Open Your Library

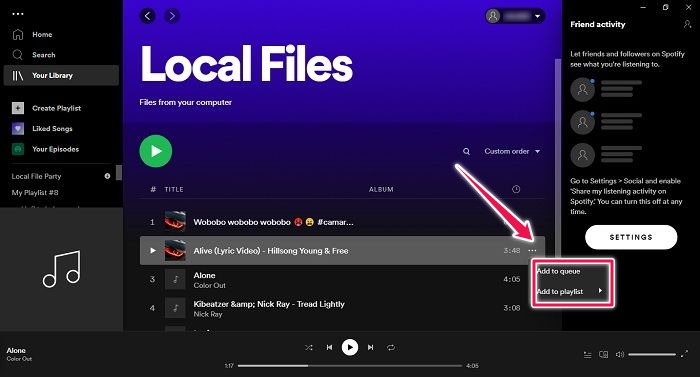pyautogui.click(x=61, y=75)
